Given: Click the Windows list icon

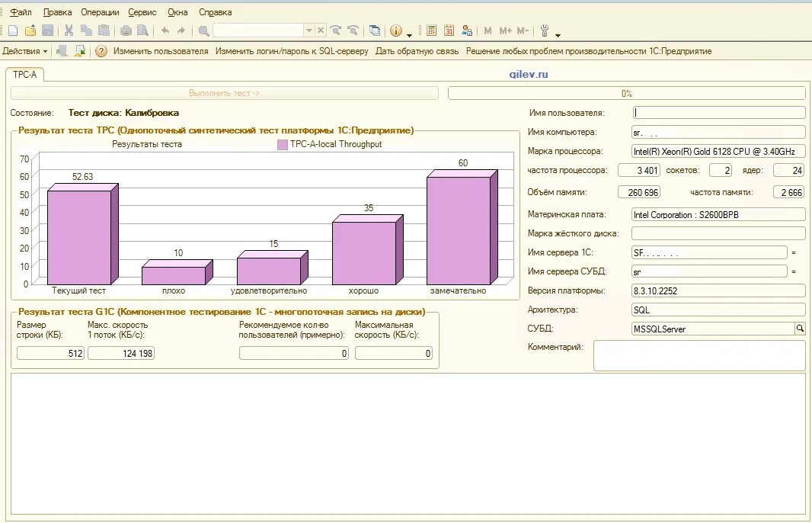Looking at the screenshot, I should point(375,31).
